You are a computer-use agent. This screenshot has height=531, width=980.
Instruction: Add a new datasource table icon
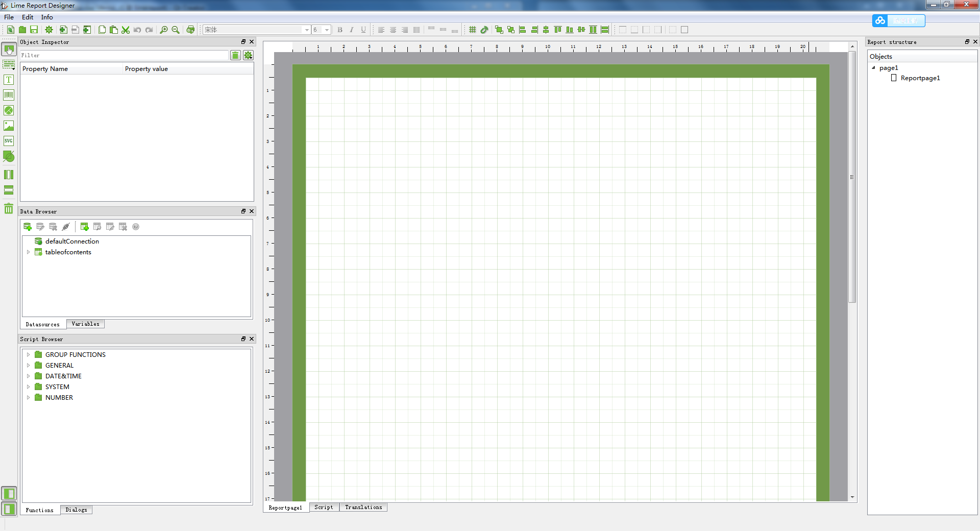pos(85,227)
